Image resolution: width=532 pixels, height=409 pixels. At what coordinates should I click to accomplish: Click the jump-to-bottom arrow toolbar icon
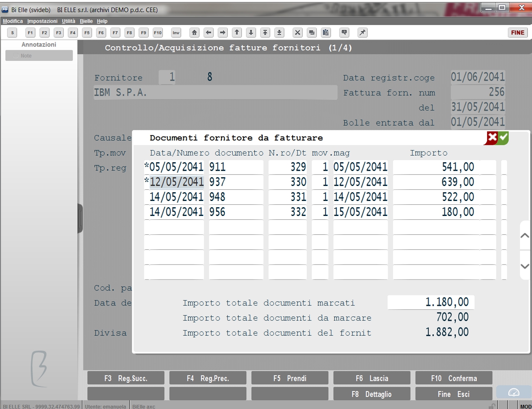(x=279, y=32)
